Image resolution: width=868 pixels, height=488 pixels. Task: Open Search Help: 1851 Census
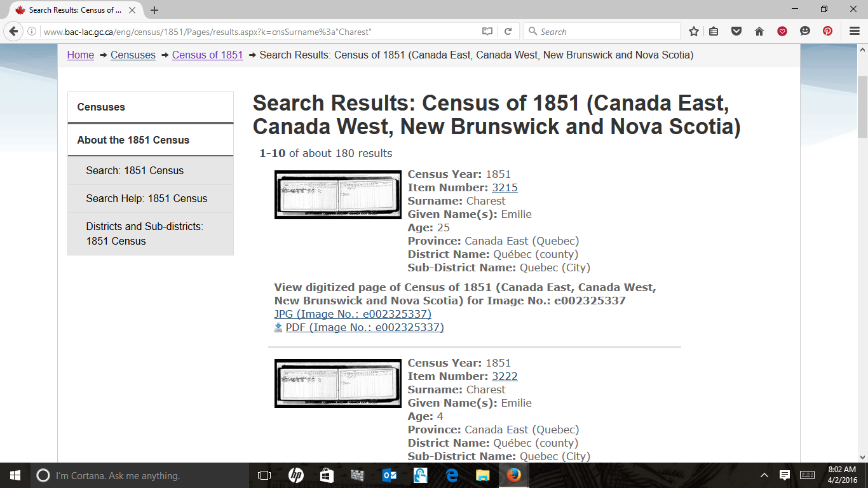151,198
